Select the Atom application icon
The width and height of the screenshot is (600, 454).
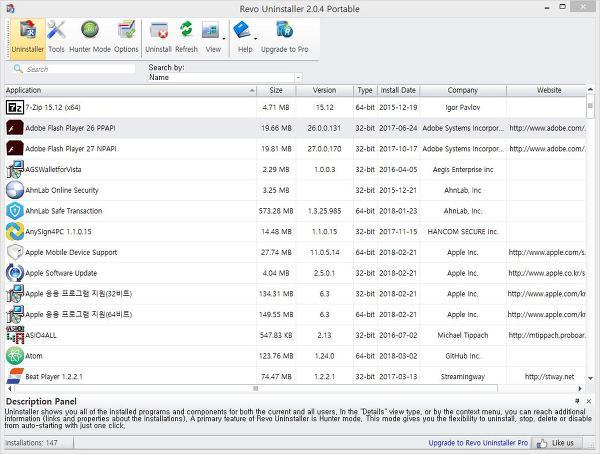15,356
